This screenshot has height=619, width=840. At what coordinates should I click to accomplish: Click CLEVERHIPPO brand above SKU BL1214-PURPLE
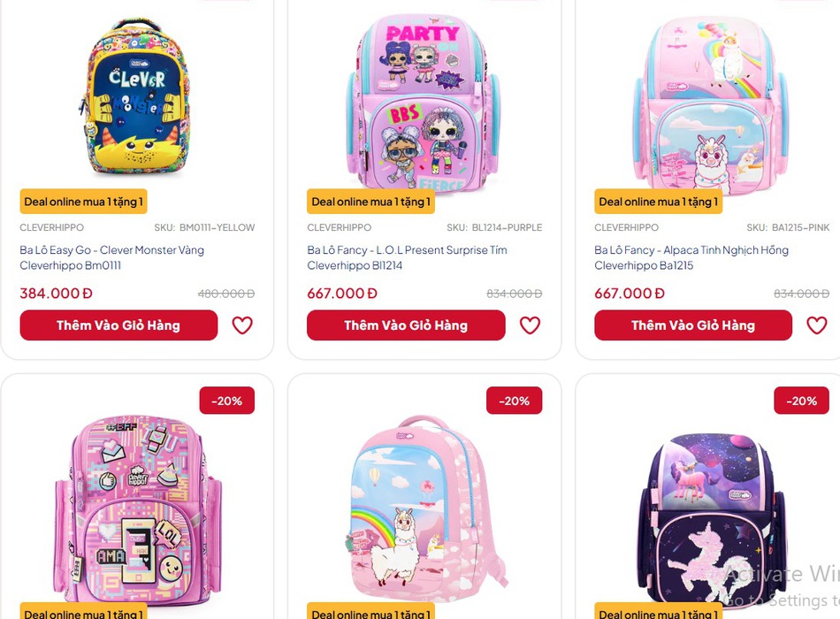340,227
